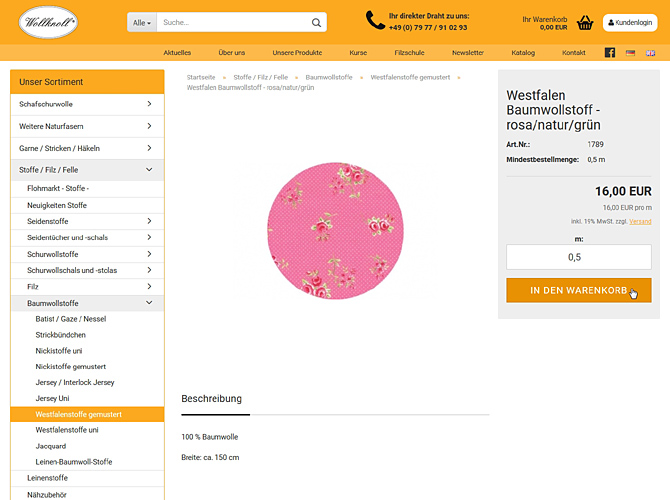
Task: Open the Kundenlogin button
Action: coord(630,23)
